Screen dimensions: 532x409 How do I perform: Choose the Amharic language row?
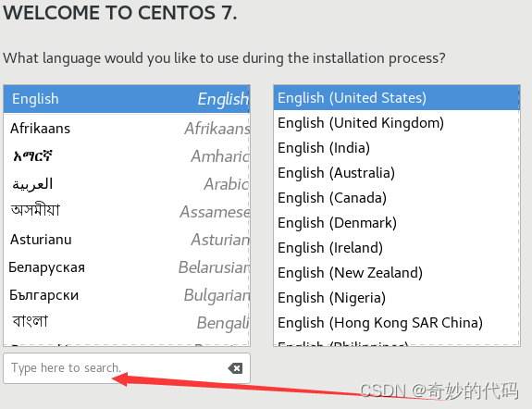(x=127, y=156)
